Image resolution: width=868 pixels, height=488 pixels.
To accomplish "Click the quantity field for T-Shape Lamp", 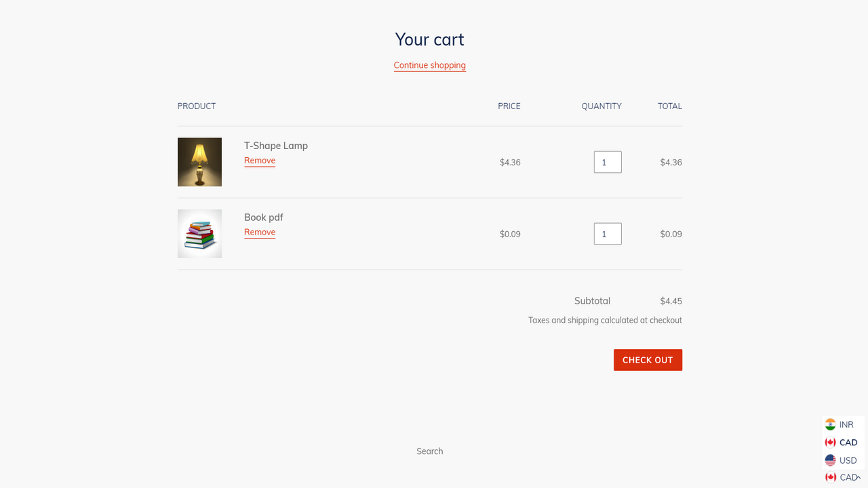I will (x=607, y=162).
